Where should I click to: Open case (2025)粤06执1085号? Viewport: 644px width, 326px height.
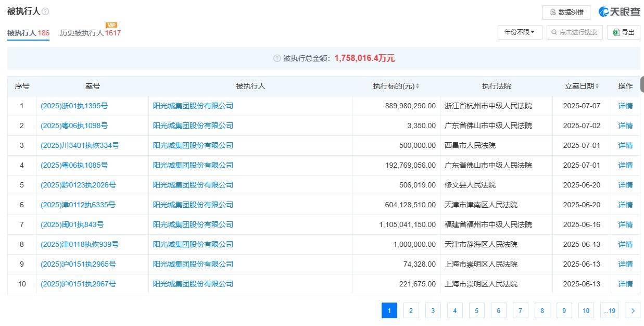point(74,165)
